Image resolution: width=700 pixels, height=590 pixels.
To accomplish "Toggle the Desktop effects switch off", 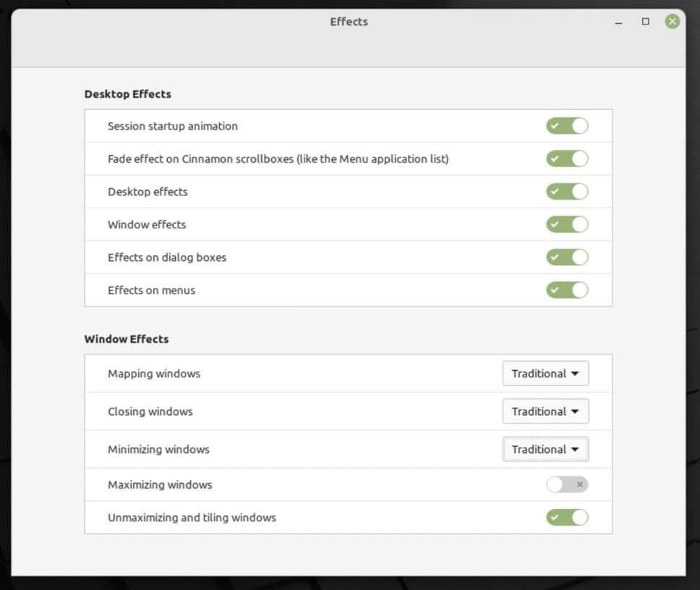I will [567, 192].
